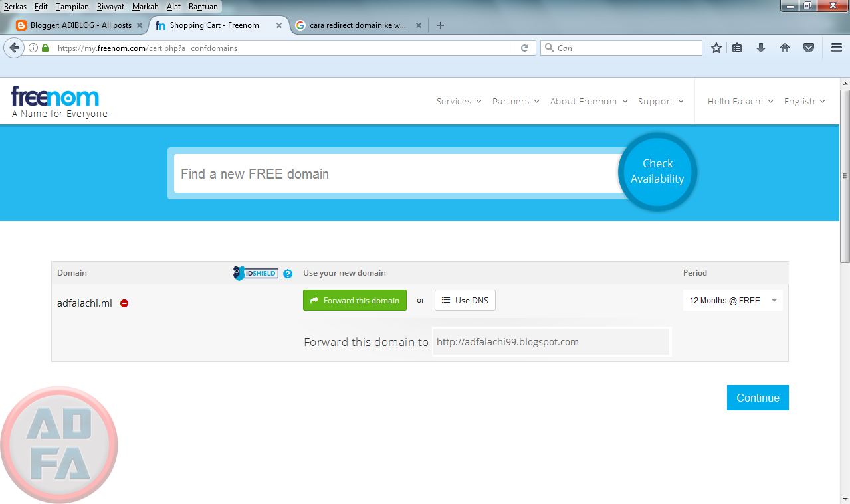The image size is (850, 504).
Task: Open the Bantuan menu
Action: (x=203, y=7)
